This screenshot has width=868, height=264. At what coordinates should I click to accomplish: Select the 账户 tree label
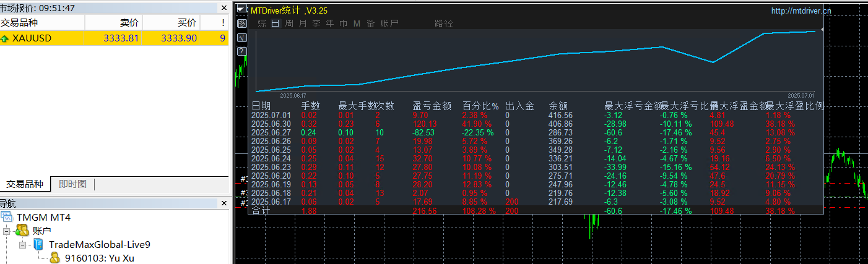tap(41, 231)
